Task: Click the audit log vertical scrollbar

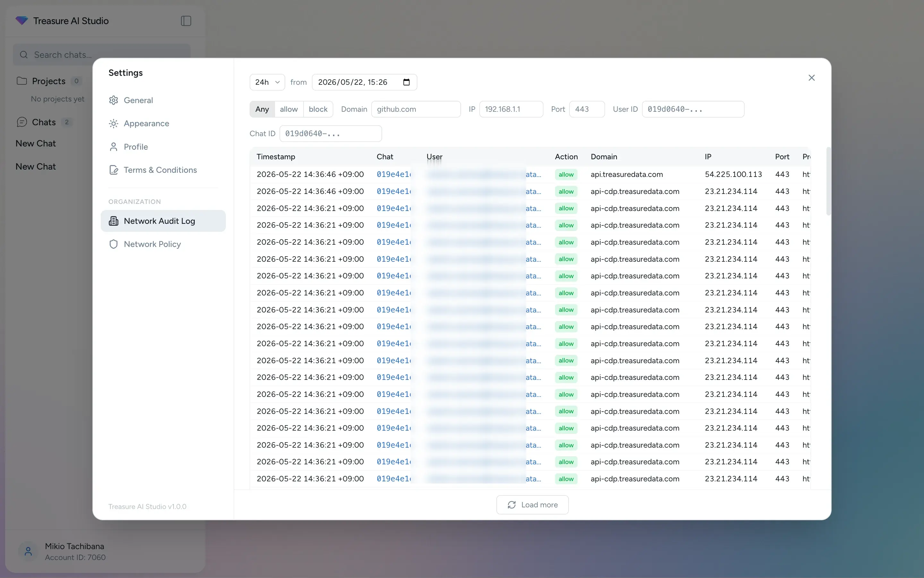Action: coord(828,181)
